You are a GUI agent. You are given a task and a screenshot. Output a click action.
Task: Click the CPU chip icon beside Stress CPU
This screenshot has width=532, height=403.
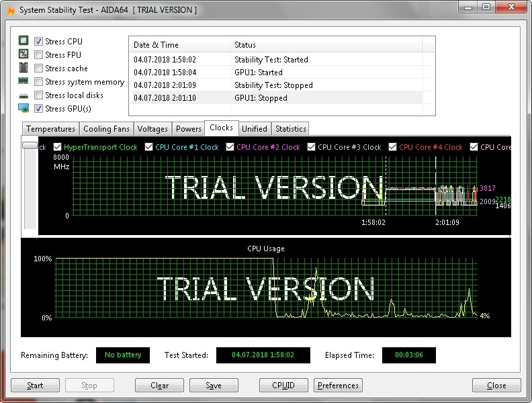coord(24,41)
